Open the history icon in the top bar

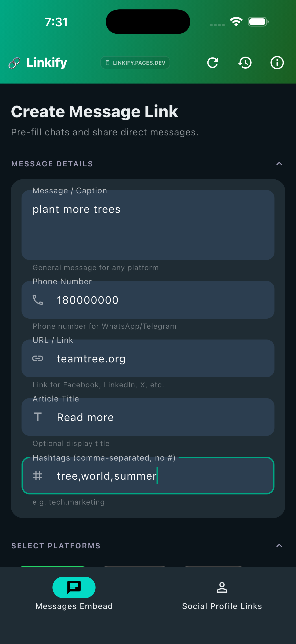coord(245,63)
